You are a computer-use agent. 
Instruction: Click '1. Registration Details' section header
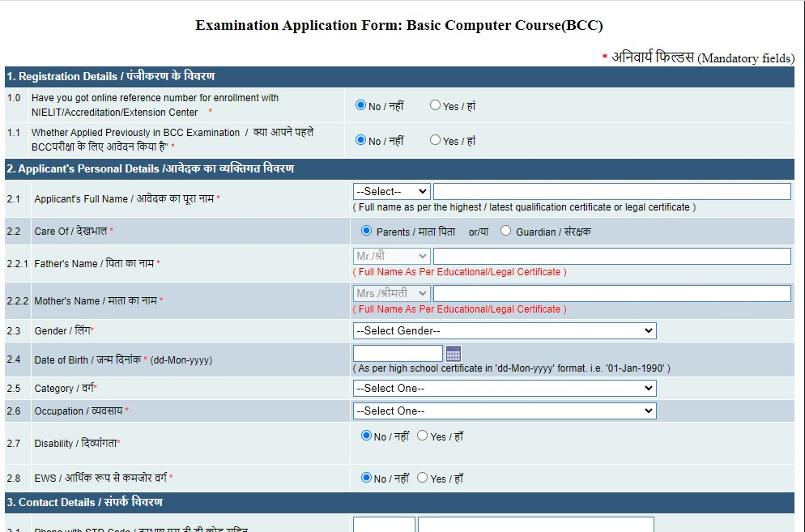[x=399, y=76]
